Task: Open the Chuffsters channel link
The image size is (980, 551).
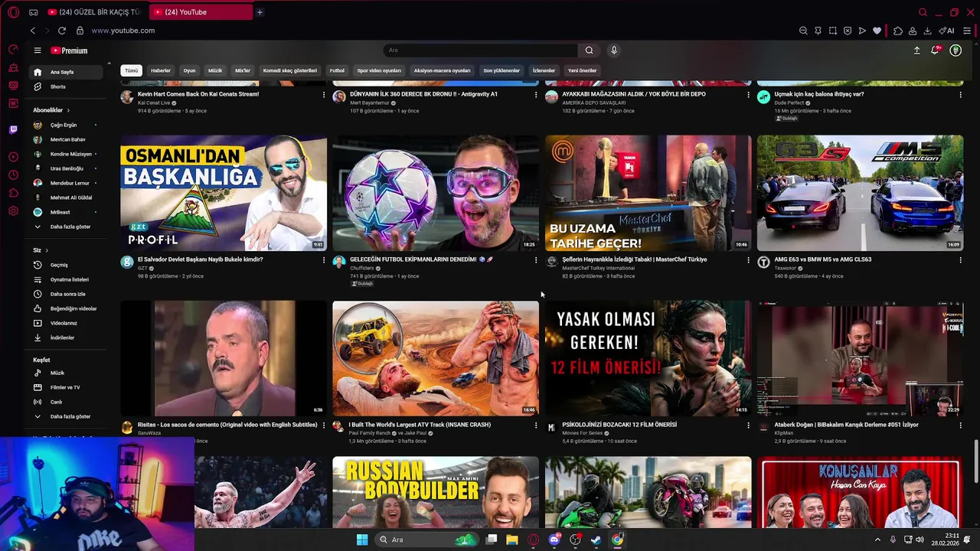Action: click(x=362, y=268)
